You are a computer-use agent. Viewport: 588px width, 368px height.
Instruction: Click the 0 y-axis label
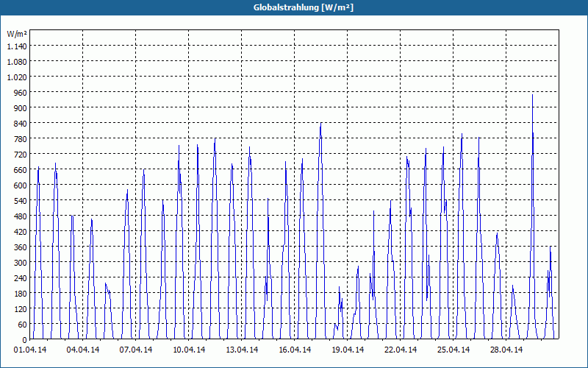pos(25,339)
